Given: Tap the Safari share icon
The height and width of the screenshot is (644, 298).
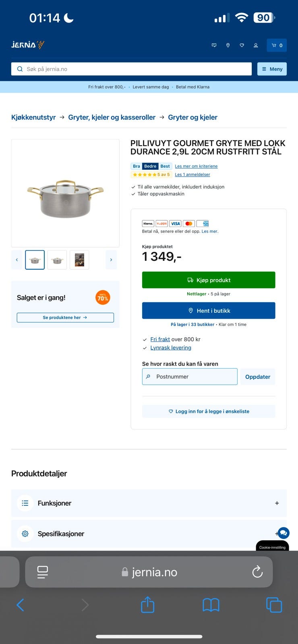Looking at the screenshot, I should (x=148, y=605).
